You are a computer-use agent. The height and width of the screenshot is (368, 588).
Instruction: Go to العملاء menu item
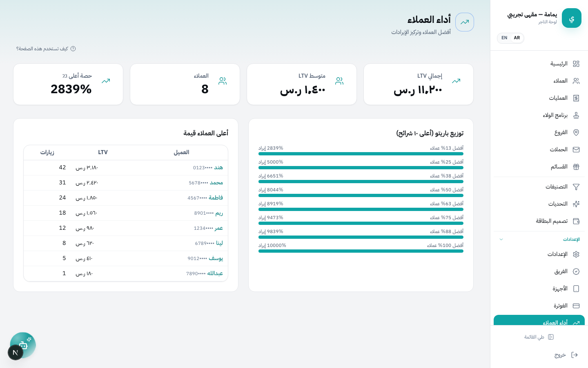tap(539, 81)
